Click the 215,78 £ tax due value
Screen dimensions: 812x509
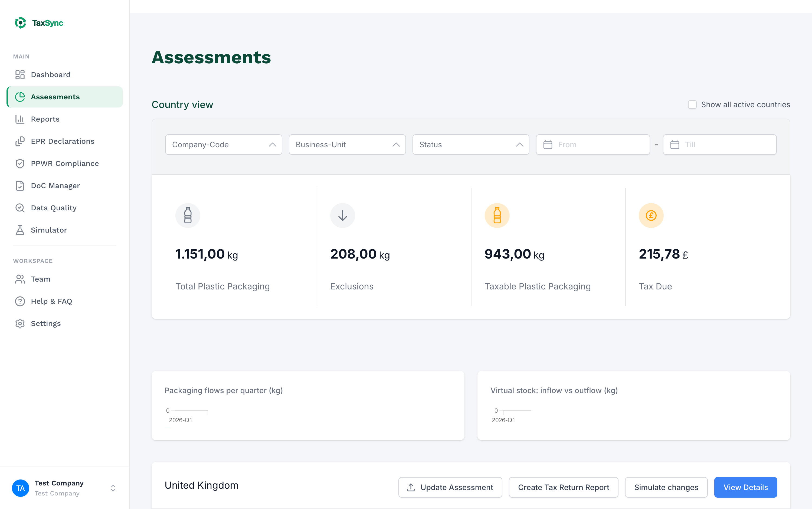(664, 254)
